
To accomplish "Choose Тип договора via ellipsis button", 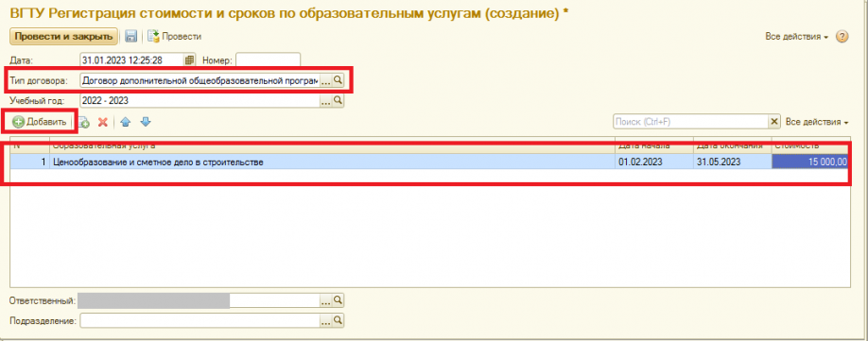I will point(325,80).
